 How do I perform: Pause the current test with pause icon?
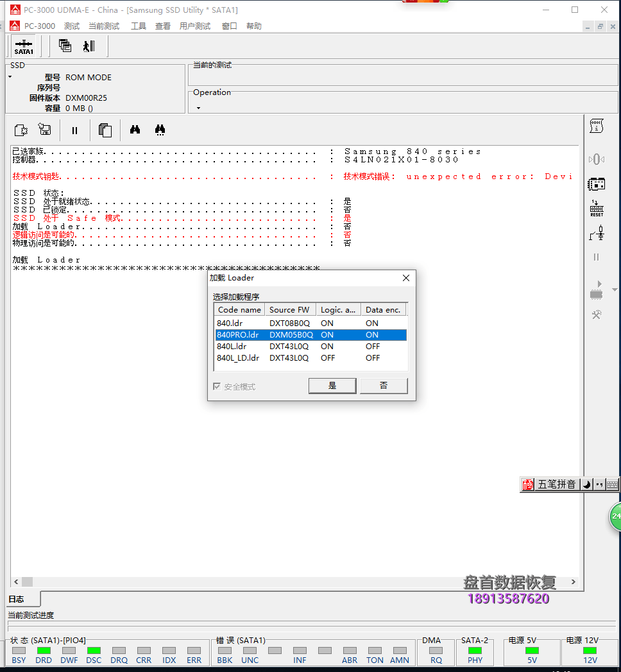click(x=74, y=130)
